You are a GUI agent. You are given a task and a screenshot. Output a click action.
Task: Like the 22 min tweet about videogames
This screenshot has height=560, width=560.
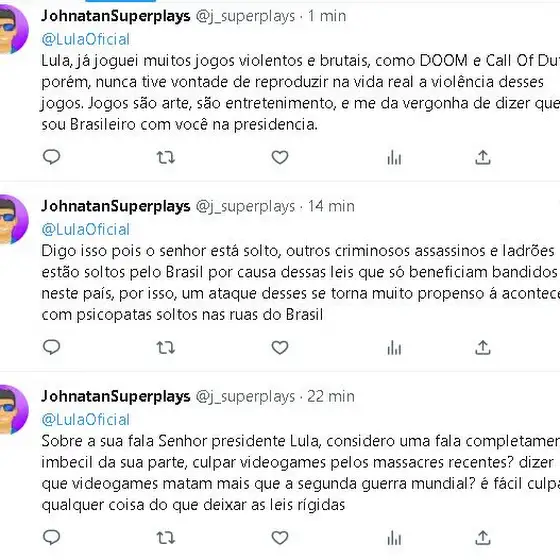click(280, 537)
